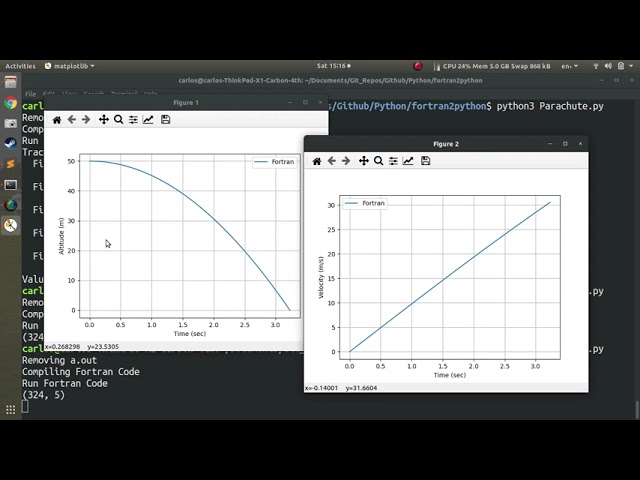Save Figure 2 with the disk icon
Image resolution: width=640 pixels, height=480 pixels.
(425, 161)
